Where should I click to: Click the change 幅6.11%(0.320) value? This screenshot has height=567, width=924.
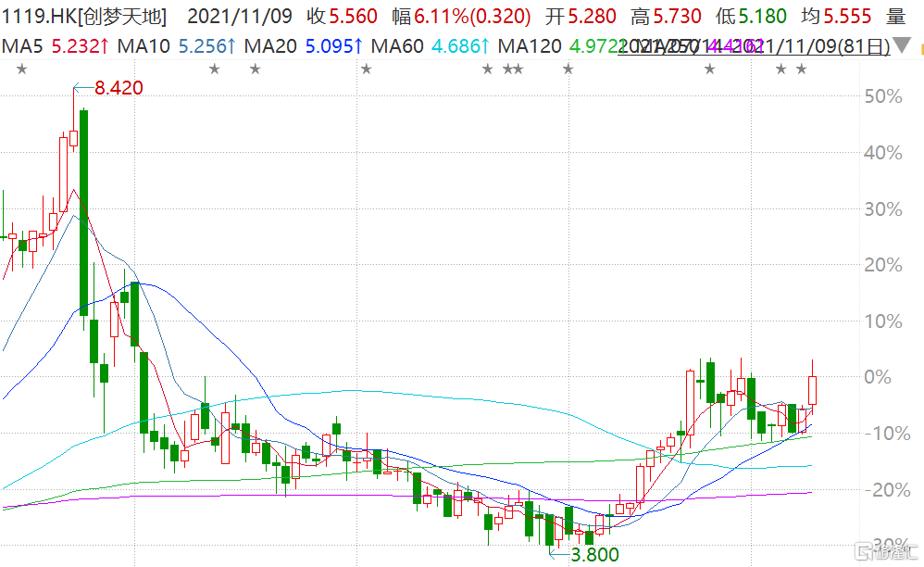(461, 16)
